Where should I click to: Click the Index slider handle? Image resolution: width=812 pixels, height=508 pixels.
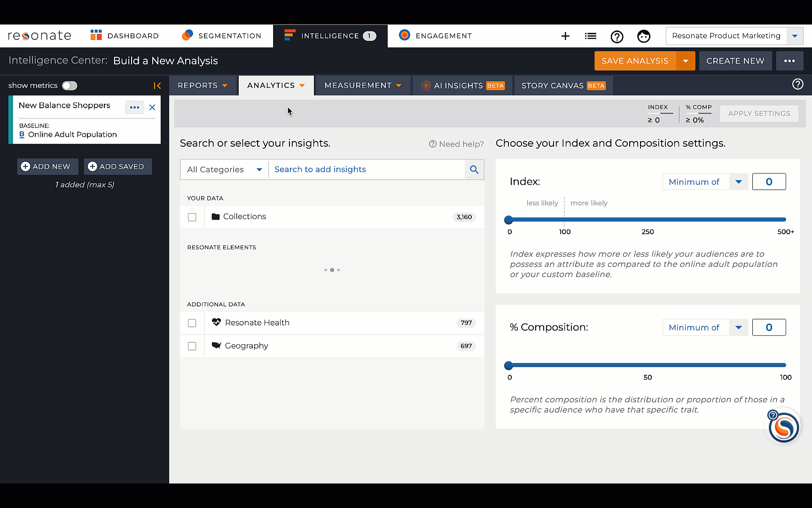pos(508,220)
